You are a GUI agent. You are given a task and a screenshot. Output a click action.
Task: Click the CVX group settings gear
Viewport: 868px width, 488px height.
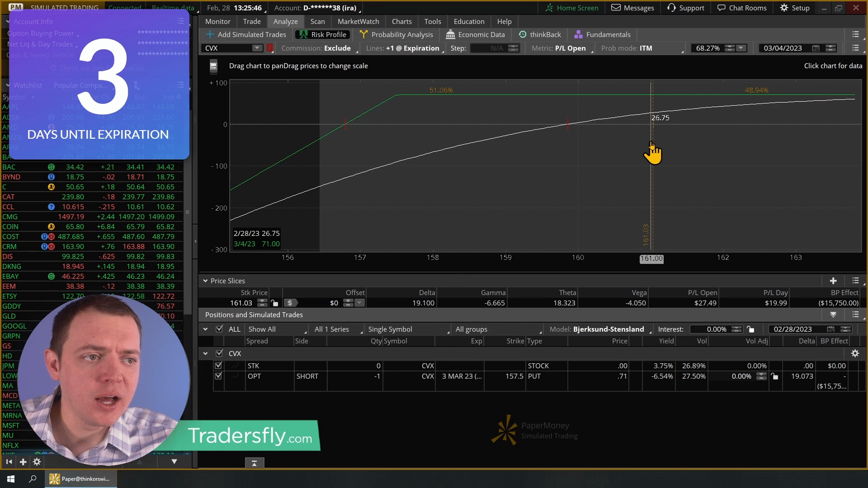855,353
